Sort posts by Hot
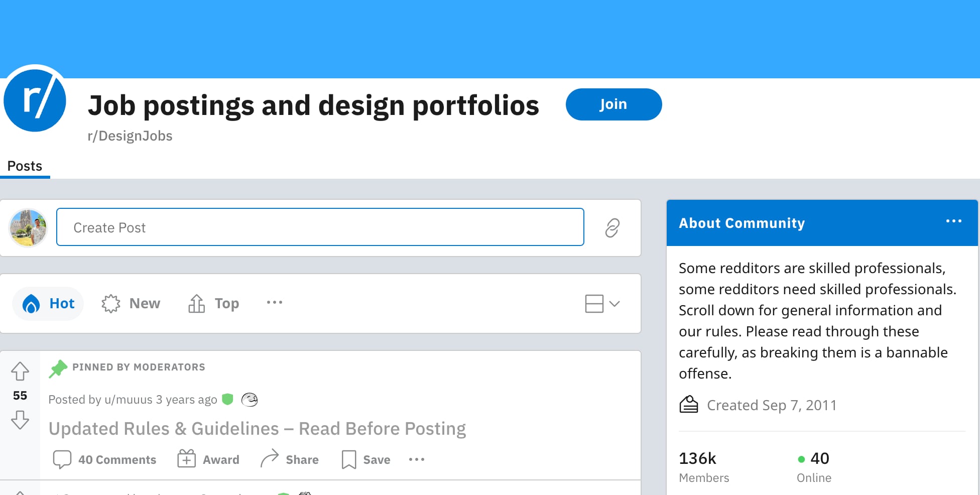Image resolution: width=980 pixels, height=495 pixels. [x=49, y=304]
